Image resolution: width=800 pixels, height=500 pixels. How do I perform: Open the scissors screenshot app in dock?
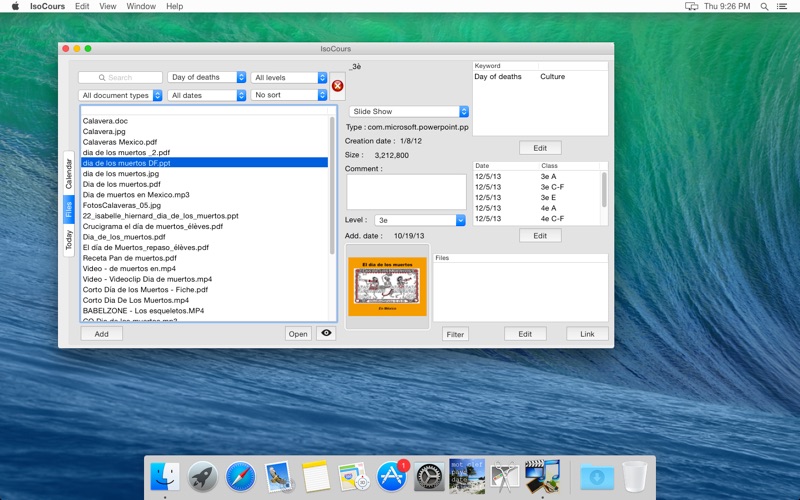point(505,477)
